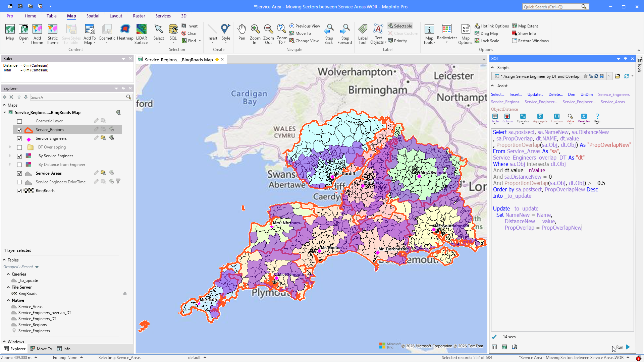Image resolution: width=644 pixels, height=362 pixels.
Task: Open the Style tool in Create group
Action: click(x=226, y=33)
